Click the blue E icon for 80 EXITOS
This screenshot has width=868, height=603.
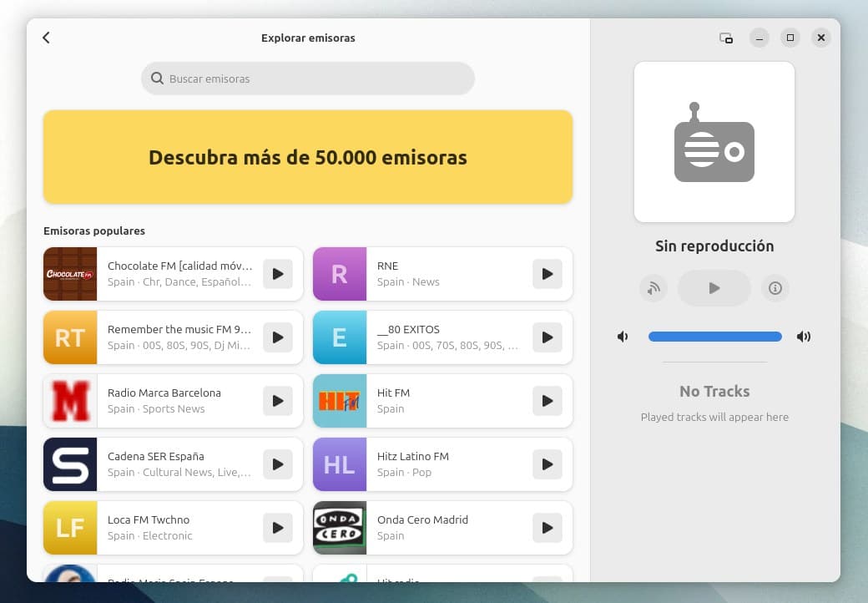point(340,337)
